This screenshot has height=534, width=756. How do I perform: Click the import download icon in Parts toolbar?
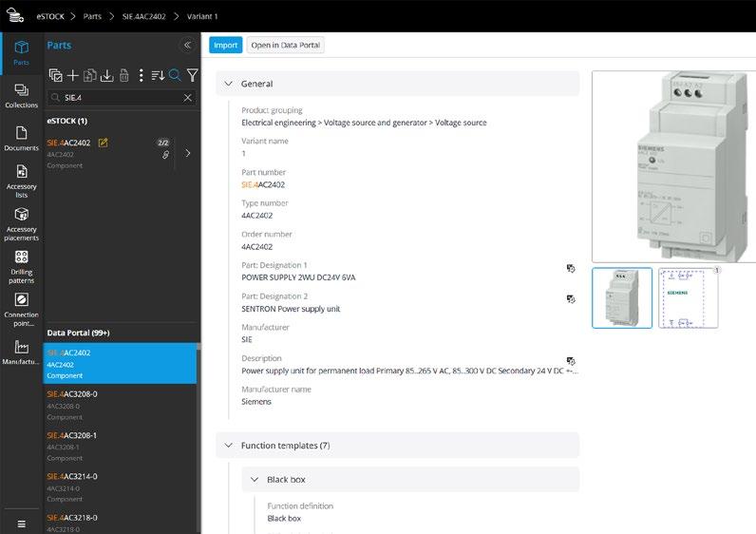coord(107,75)
